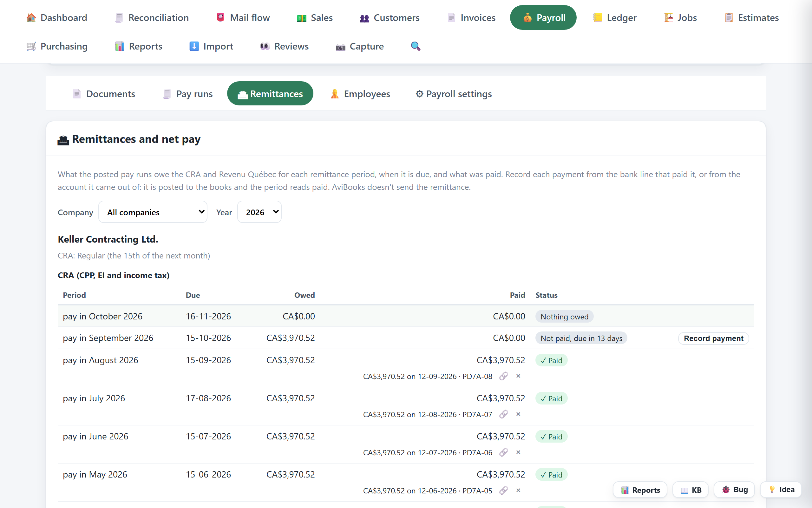Open the search magnifier icon
The width and height of the screenshot is (812, 508).
[x=416, y=46]
